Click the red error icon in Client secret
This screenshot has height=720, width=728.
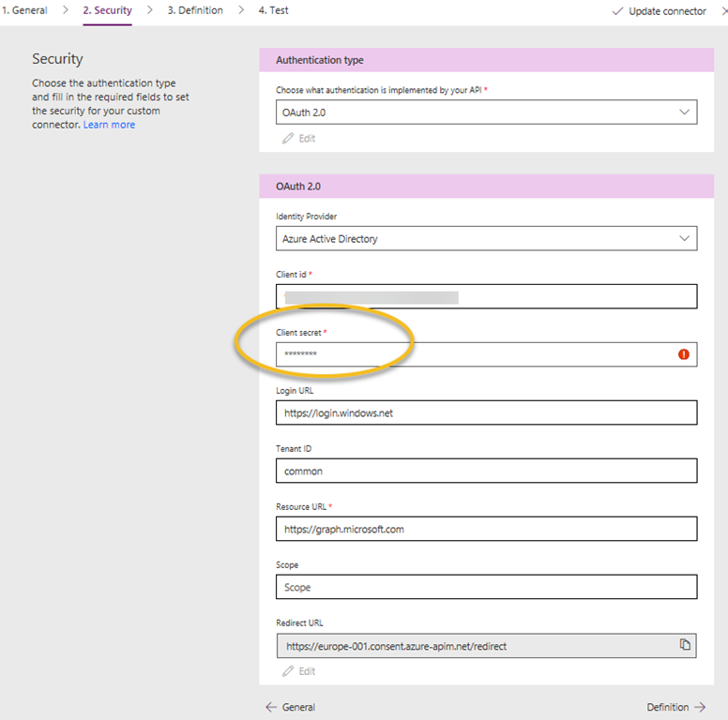click(683, 354)
